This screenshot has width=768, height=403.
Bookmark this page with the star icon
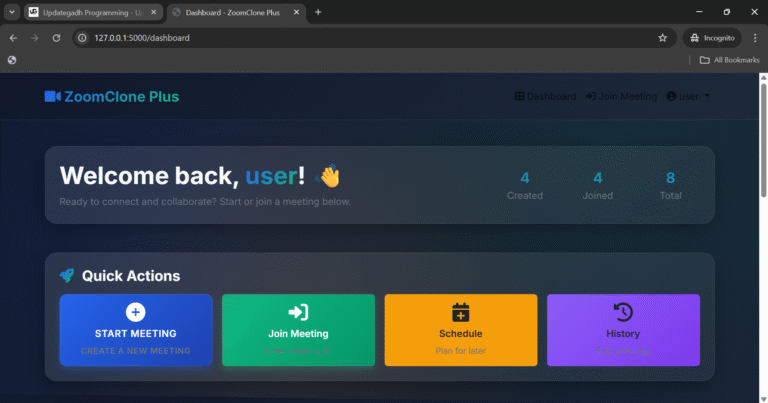tap(662, 38)
